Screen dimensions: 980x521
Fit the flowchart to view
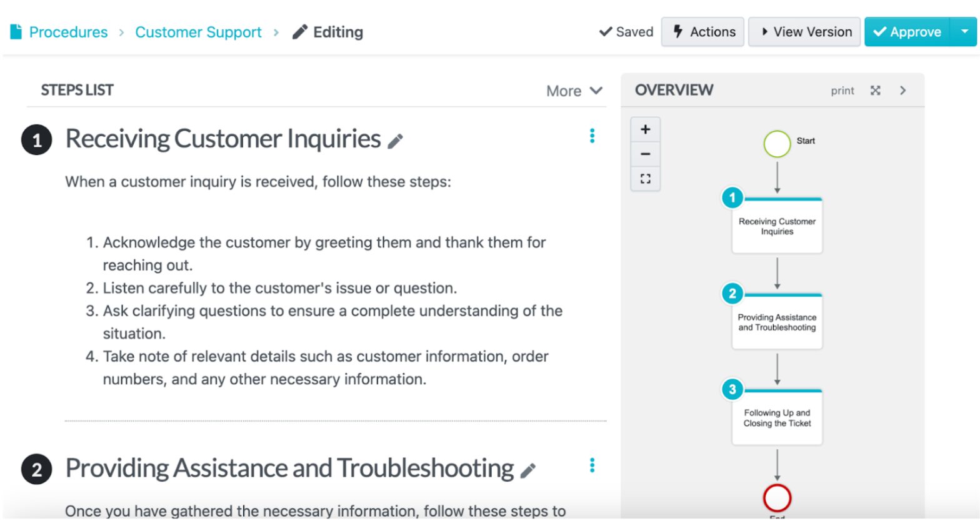pyautogui.click(x=646, y=179)
